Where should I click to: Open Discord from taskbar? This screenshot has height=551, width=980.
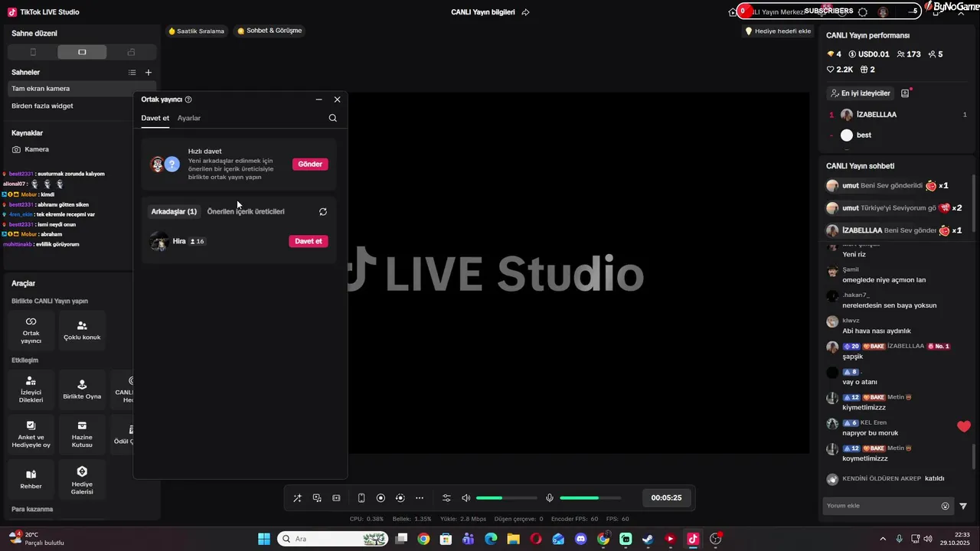pos(580,539)
